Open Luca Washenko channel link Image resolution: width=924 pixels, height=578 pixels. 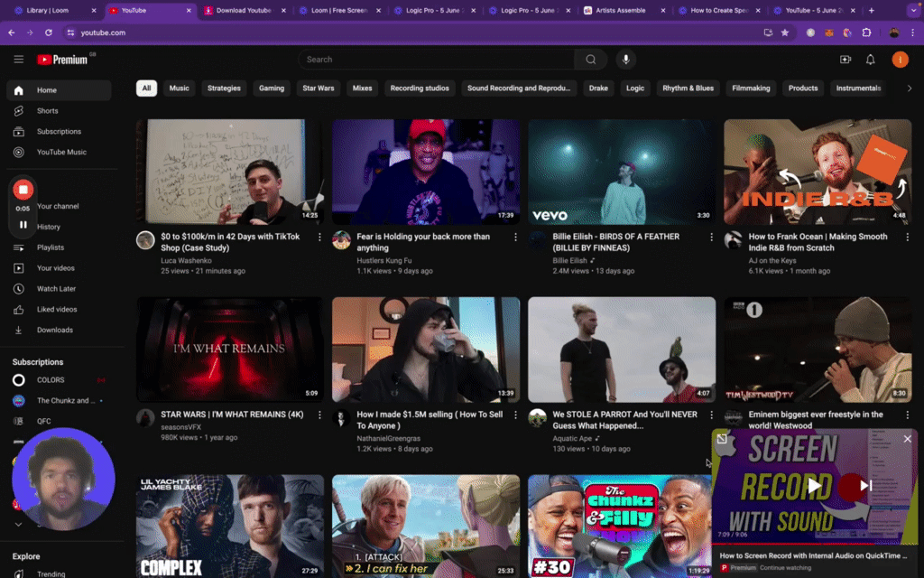186,261
